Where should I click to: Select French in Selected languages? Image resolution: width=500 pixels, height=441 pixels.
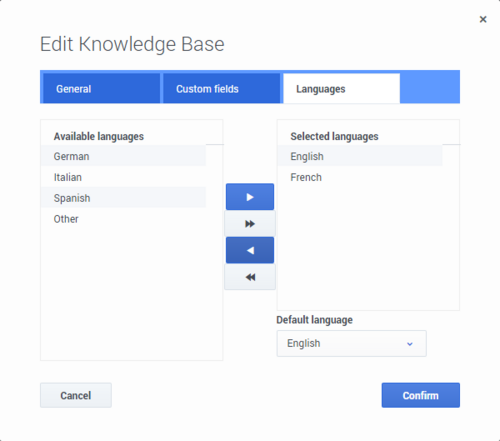coord(360,177)
